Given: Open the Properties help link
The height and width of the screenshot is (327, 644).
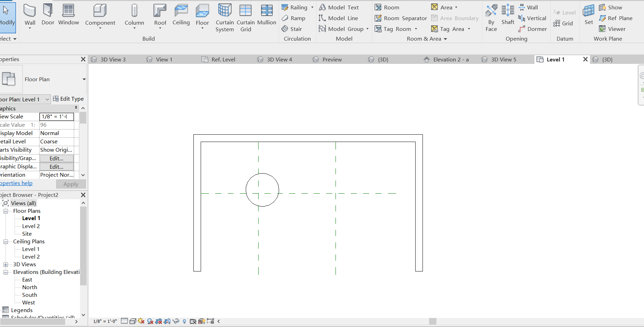Looking at the screenshot, I should [16, 183].
